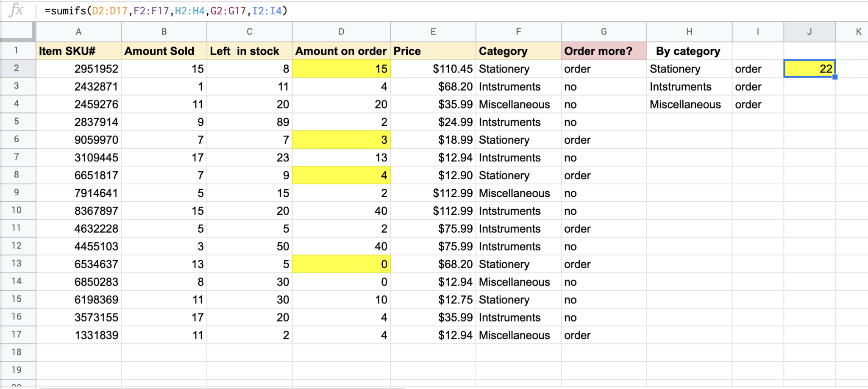This screenshot has height=389, width=868.
Task: Click the 'Order more?' header cell
Action: point(604,51)
